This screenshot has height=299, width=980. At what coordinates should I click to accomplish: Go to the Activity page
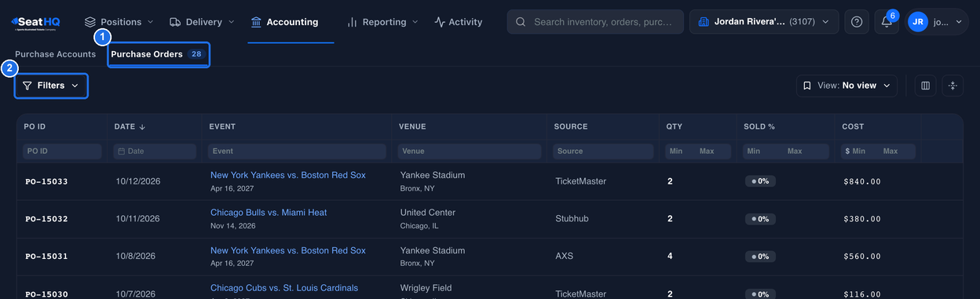pos(459,22)
